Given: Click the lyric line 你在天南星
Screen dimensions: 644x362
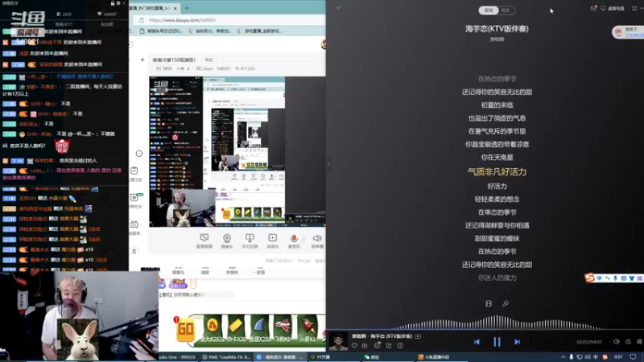Looking at the screenshot, I should [497, 158].
